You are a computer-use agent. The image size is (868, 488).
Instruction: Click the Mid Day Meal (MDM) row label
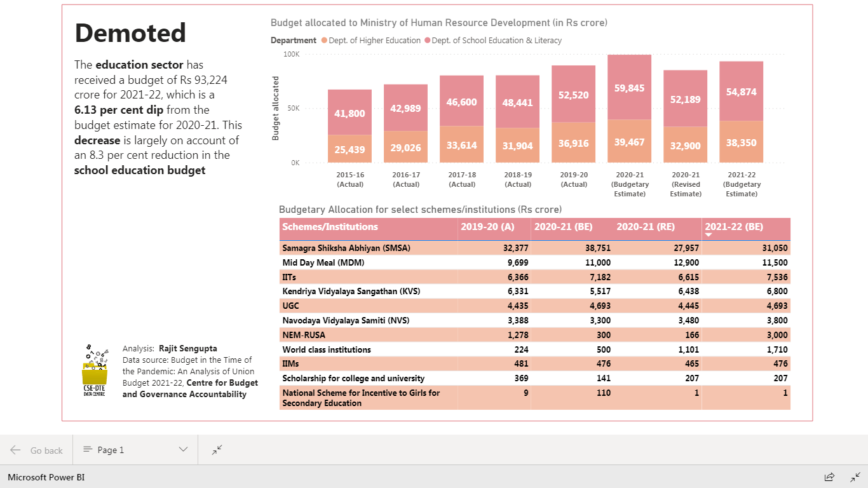coord(325,262)
